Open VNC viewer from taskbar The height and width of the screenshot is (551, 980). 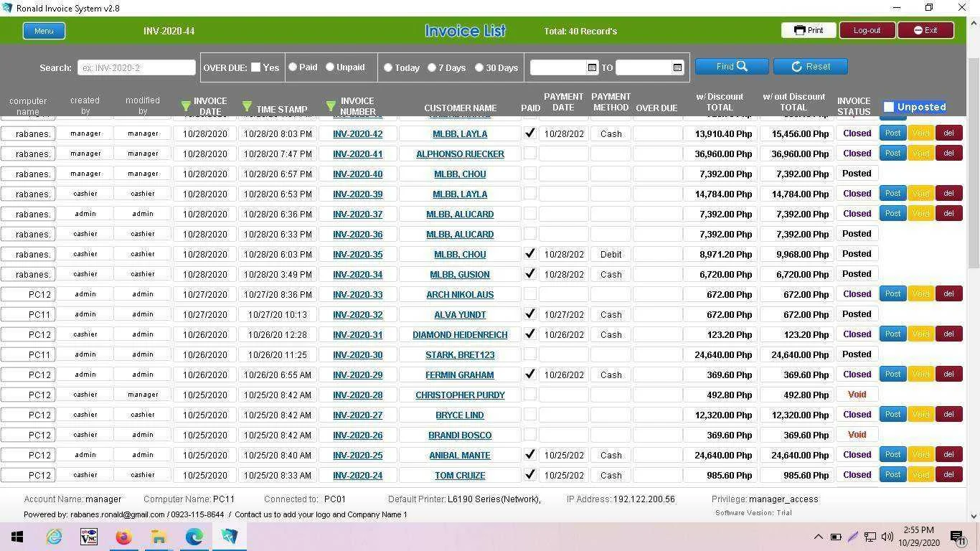[89, 536]
